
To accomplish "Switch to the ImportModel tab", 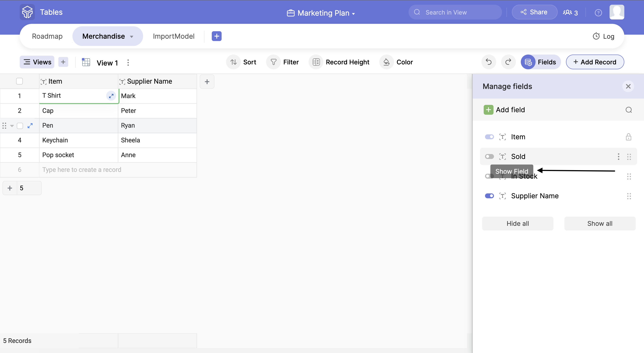I will click(x=174, y=36).
